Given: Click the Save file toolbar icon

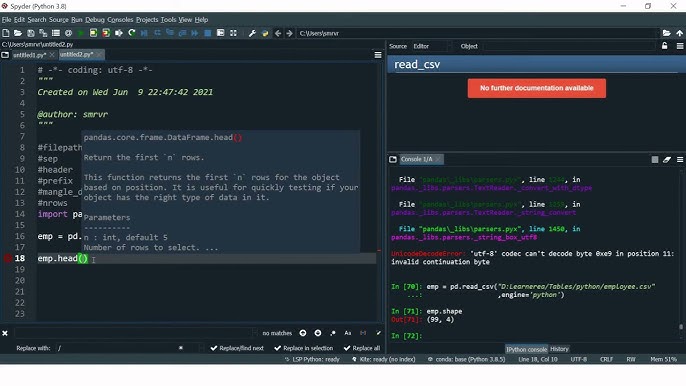Looking at the screenshot, I should pos(31,33).
